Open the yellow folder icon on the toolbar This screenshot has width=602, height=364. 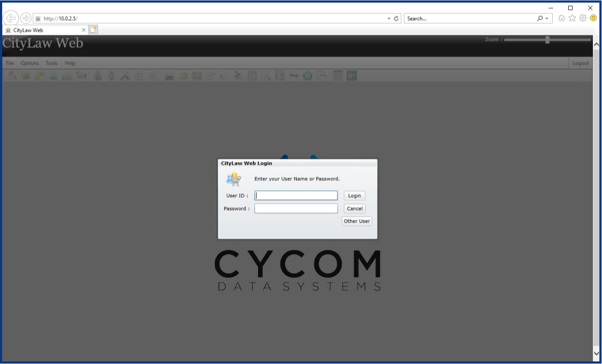click(183, 75)
